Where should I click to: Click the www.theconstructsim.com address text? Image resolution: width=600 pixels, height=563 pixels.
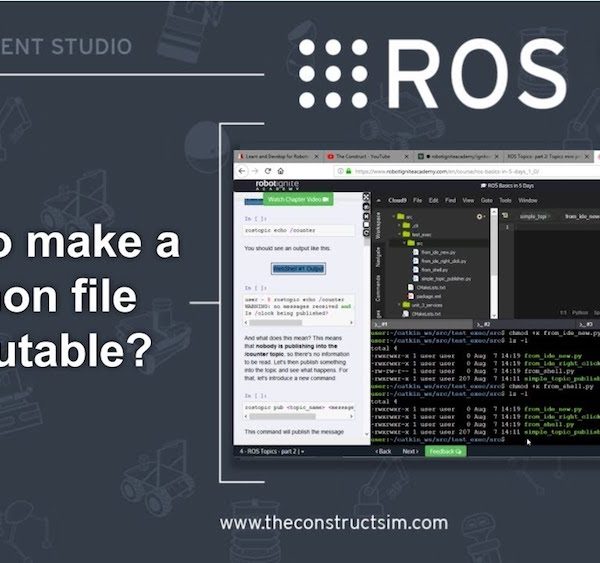coord(334,523)
